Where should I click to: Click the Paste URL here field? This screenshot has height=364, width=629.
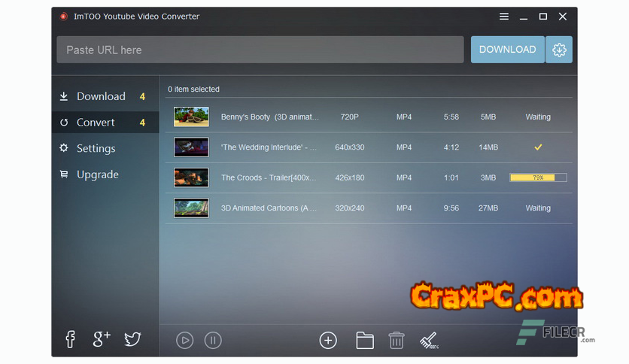(x=260, y=50)
